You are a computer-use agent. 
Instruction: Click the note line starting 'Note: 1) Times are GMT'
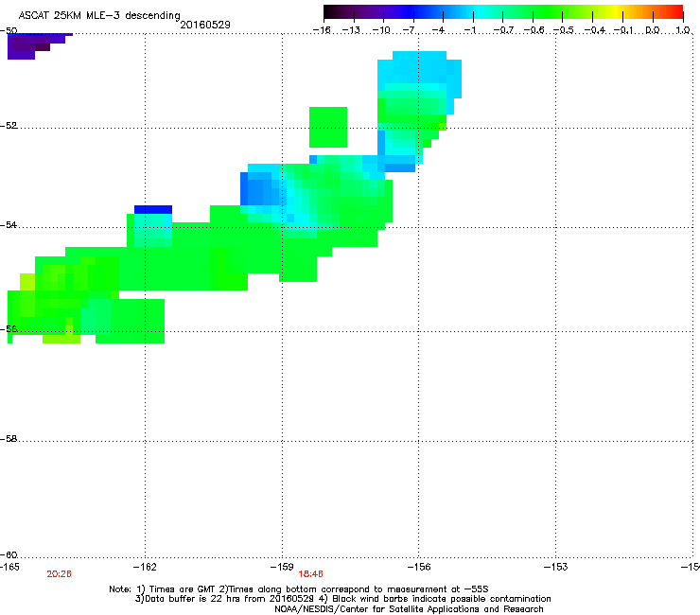click(299, 589)
